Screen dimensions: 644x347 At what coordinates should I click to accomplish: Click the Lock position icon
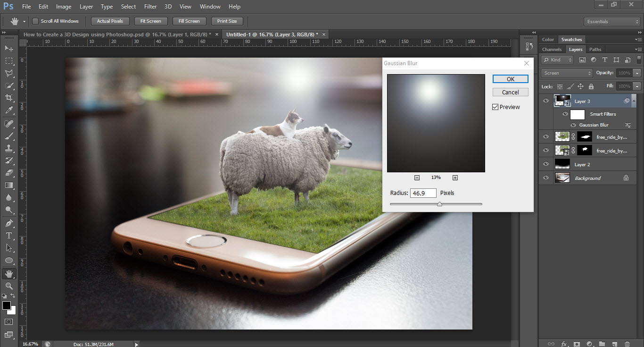coord(580,86)
